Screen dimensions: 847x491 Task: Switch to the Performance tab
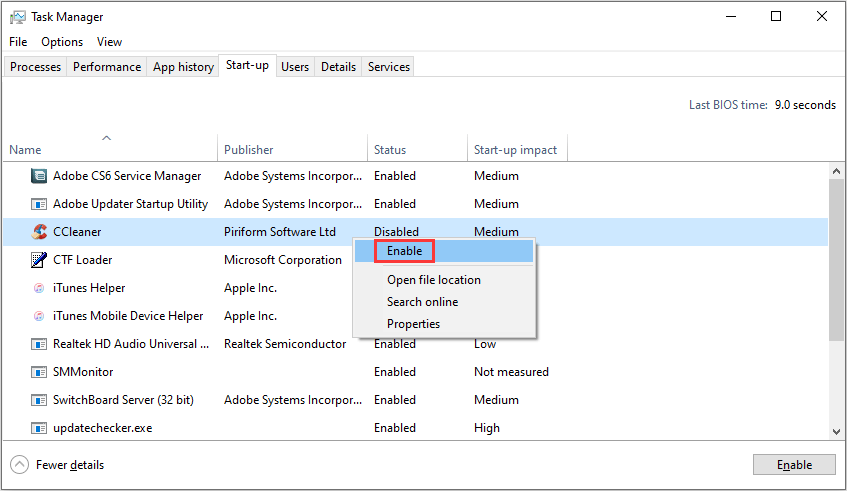(107, 67)
